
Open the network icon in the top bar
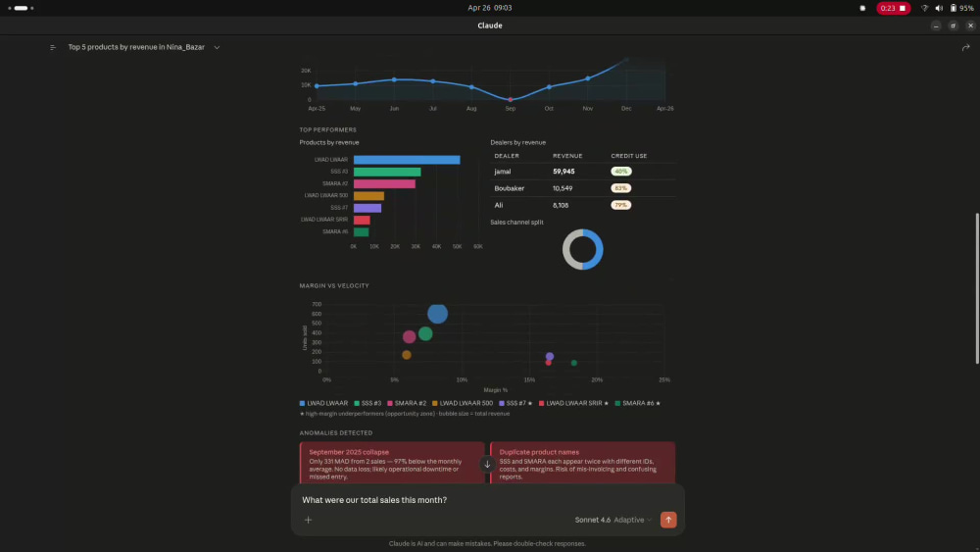pos(924,8)
